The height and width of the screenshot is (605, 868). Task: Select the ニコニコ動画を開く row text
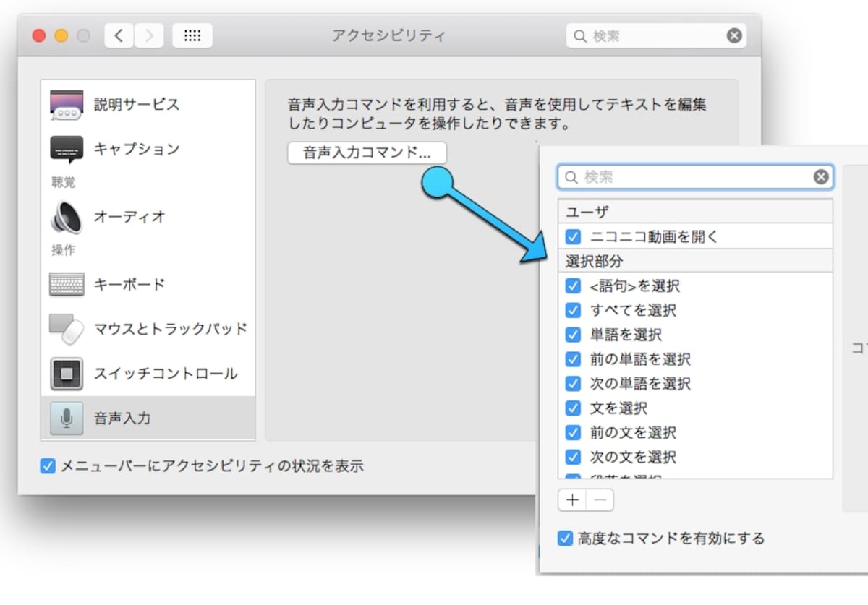click(654, 236)
